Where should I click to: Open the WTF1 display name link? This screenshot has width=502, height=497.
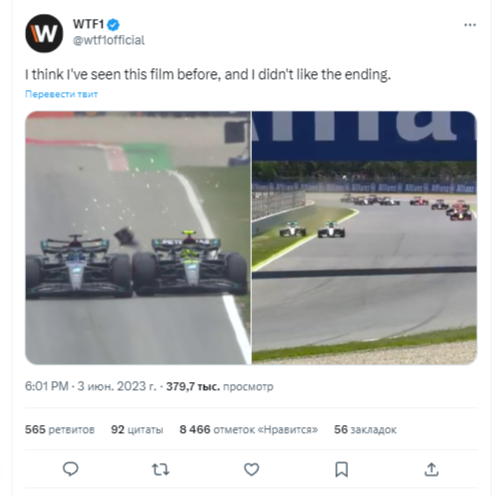pos(88,24)
